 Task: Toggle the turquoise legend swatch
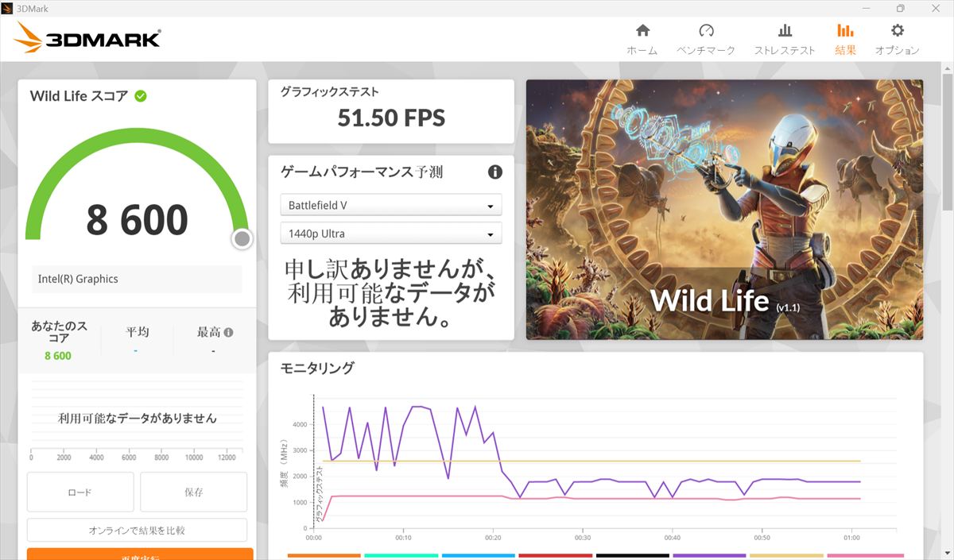click(x=401, y=556)
